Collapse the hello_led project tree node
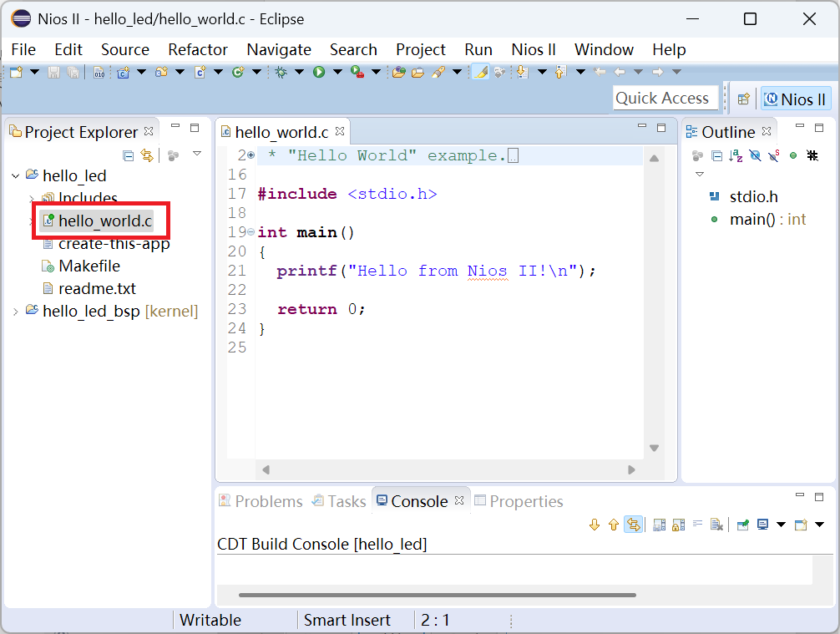 click(x=16, y=175)
